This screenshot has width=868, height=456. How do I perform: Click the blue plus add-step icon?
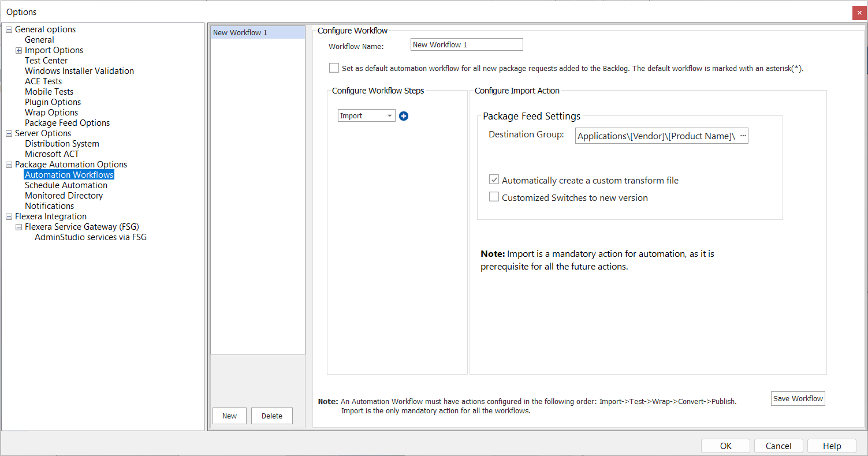click(404, 116)
